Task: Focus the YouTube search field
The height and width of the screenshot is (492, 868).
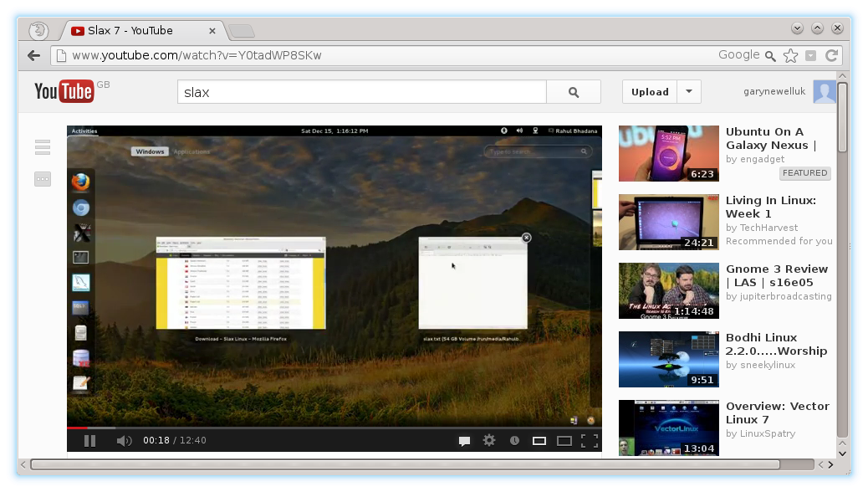Action: point(362,92)
